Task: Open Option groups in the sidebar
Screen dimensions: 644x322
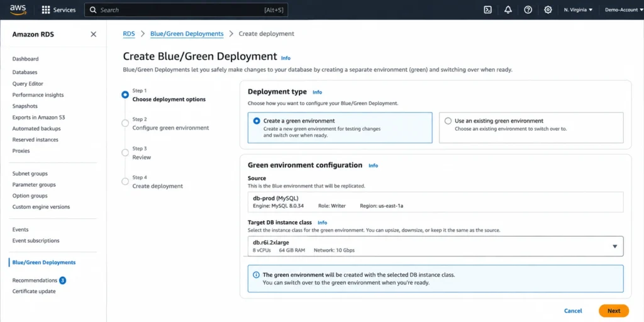Action: point(30,196)
